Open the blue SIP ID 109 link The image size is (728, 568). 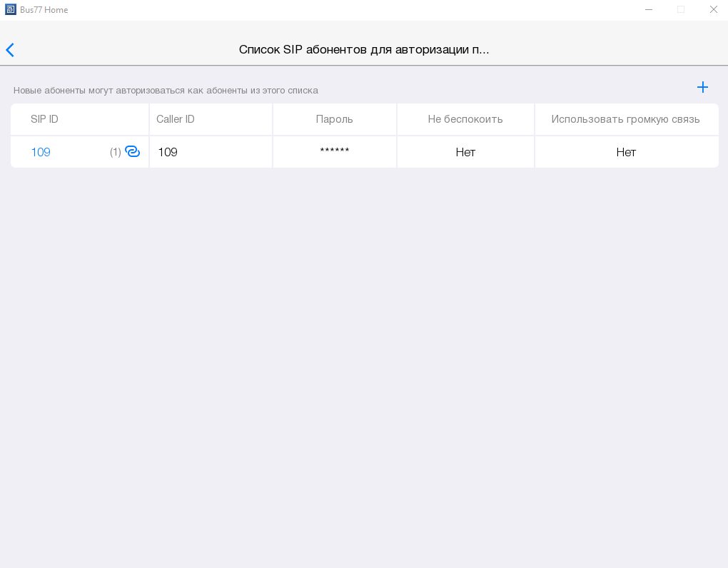pyautogui.click(x=41, y=152)
